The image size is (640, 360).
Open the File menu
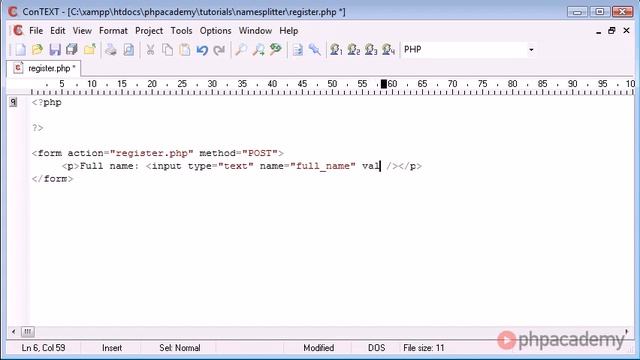coord(36,31)
